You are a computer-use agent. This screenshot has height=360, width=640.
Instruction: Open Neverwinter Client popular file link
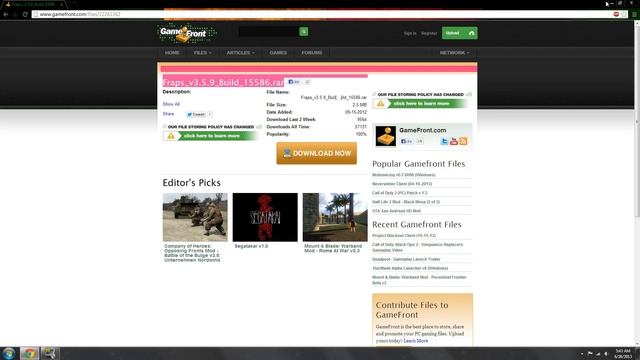coord(402,184)
